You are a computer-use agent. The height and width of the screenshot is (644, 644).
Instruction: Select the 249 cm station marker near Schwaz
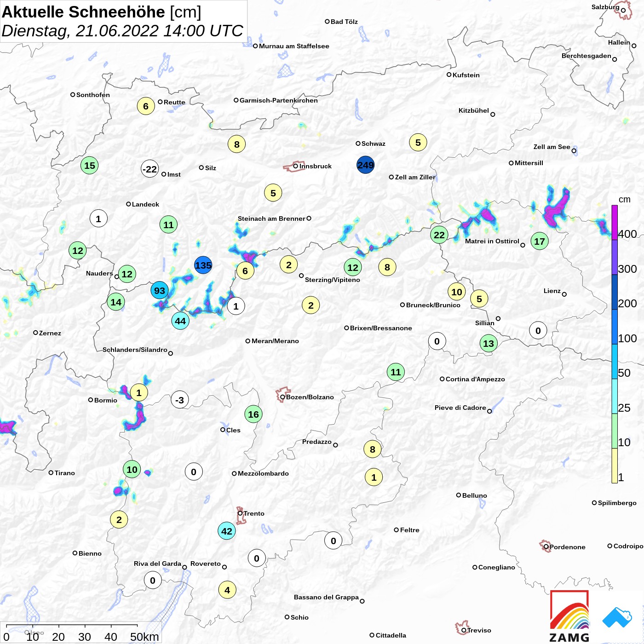click(x=366, y=165)
